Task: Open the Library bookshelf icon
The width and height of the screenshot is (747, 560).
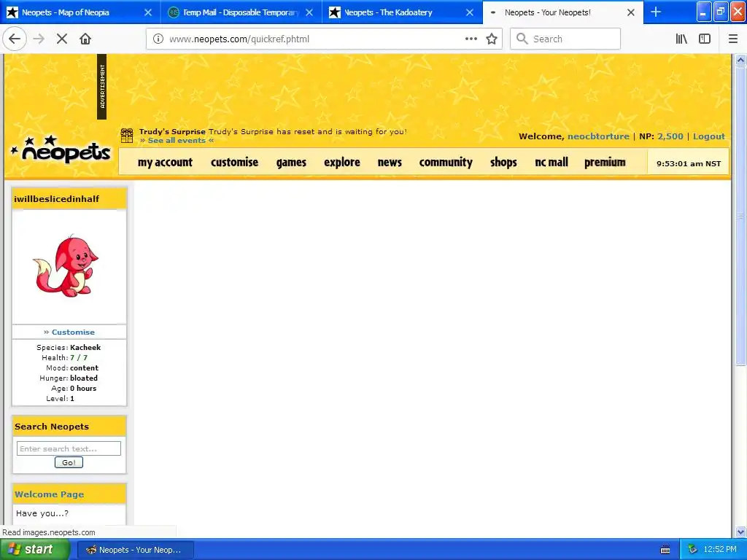Action: pos(681,39)
